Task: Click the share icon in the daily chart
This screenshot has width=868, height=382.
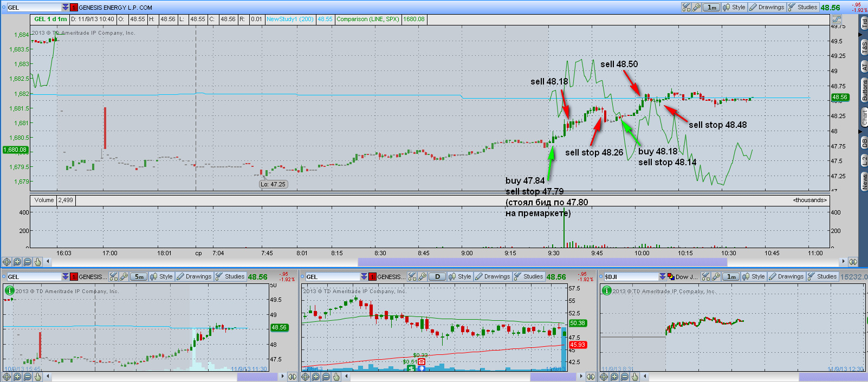Action: [412, 276]
